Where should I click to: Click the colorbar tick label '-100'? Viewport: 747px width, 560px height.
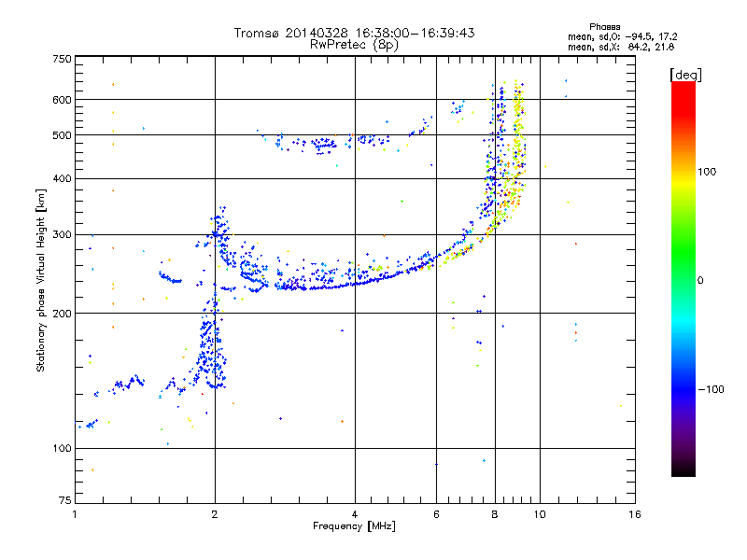711,389
